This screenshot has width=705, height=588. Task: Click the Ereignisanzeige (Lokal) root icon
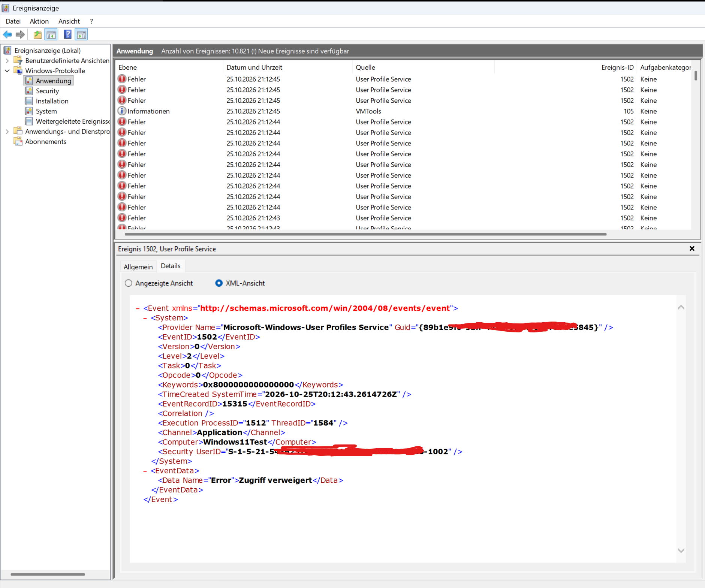click(7, 50)
